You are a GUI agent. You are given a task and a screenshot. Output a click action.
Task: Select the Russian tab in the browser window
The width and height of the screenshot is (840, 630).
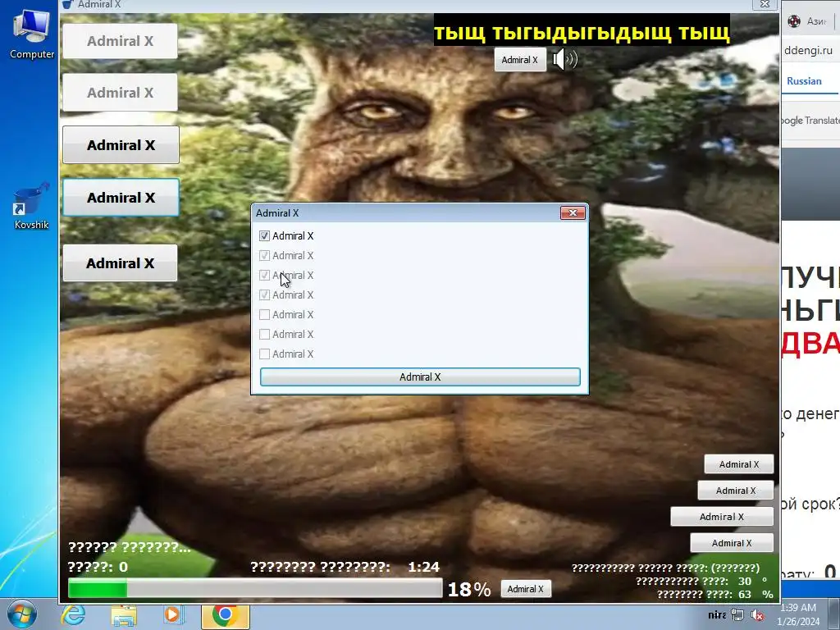tap(804, 81)
